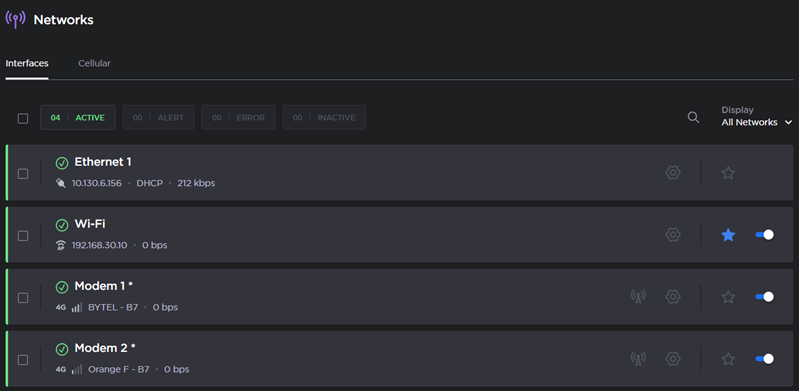
Task: Click 4G badge on Modem 2 row
Action: click(x=61, y=370)
